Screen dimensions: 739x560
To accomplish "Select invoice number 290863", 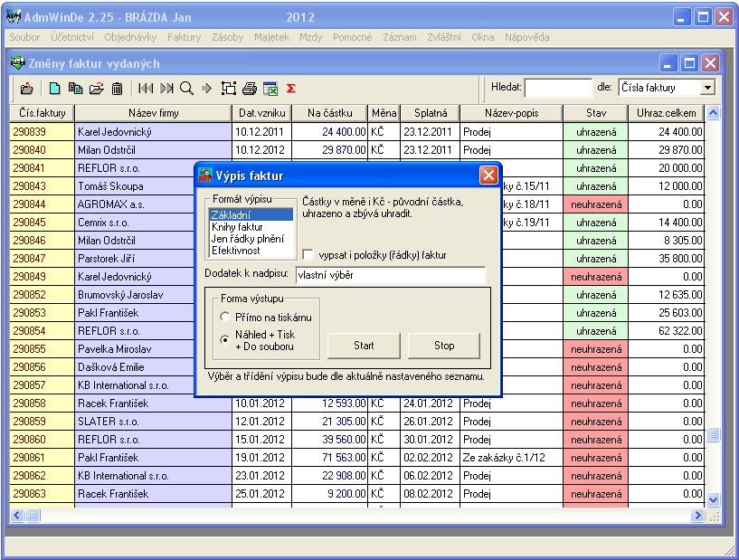I will click(42, 494).
